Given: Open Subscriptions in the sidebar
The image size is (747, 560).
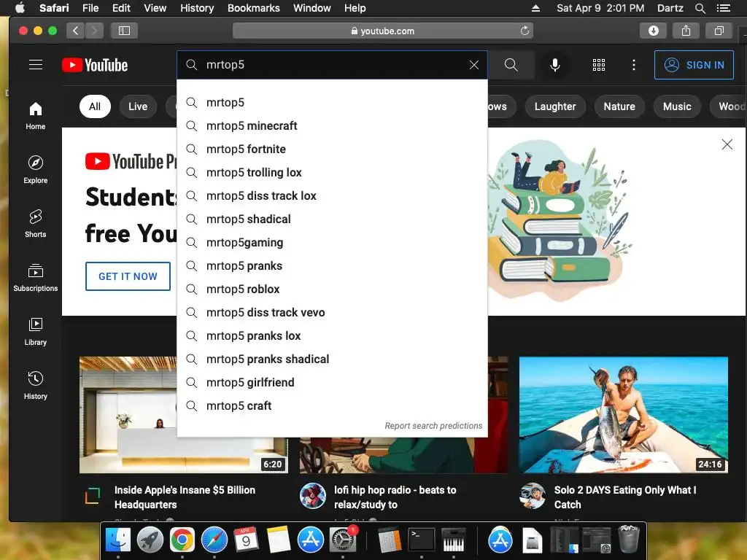Looking at the screenshot, I should pyautogui.click(x=36, y=277).
